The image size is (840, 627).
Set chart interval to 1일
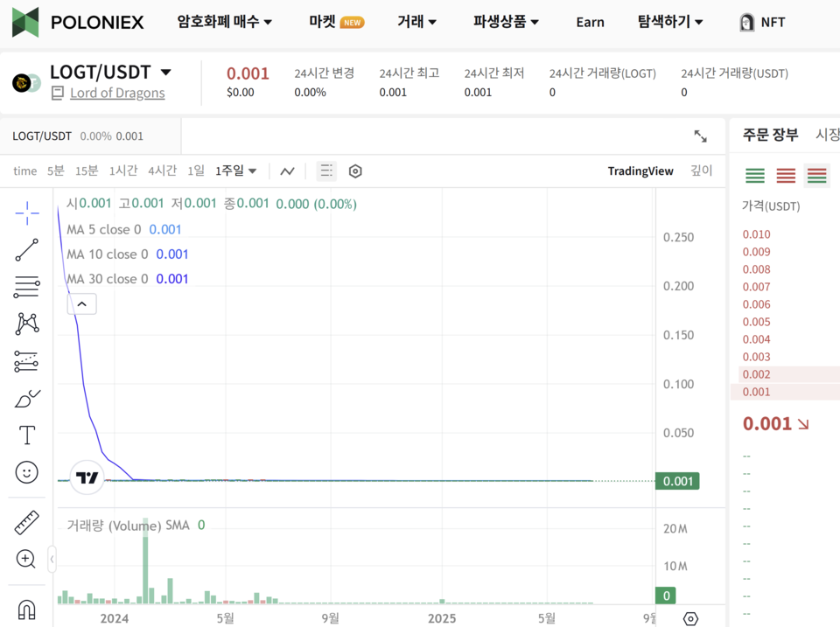pyautogui.click(x=196, y=171)
